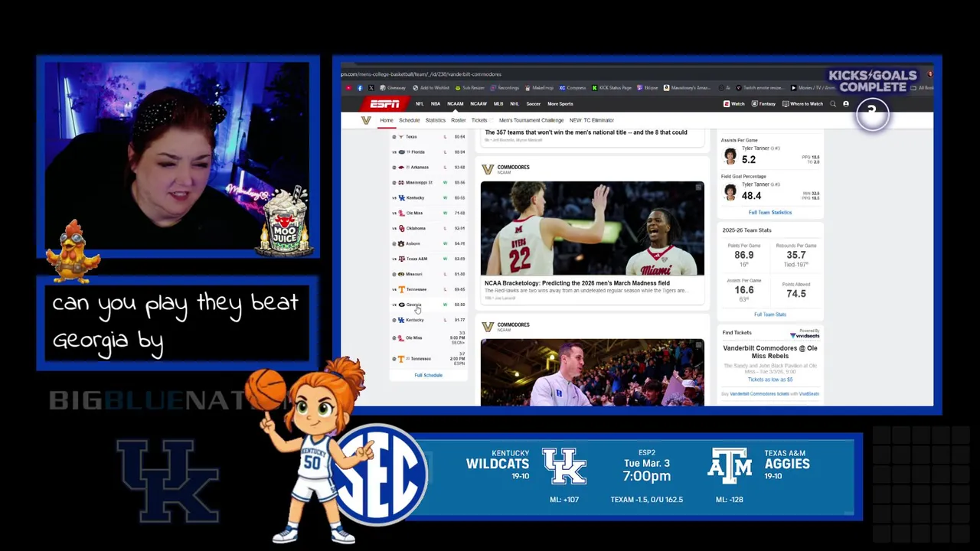Click the Vanderbilt Commodores @ Ole Miss Rebels listing

(x=770, y=352)
